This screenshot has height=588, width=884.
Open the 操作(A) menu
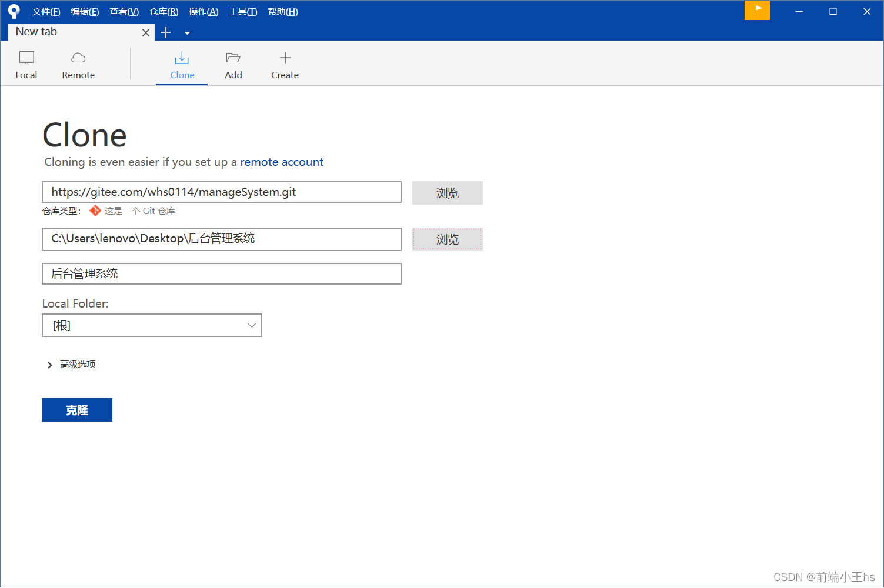(x=204, y=12)
